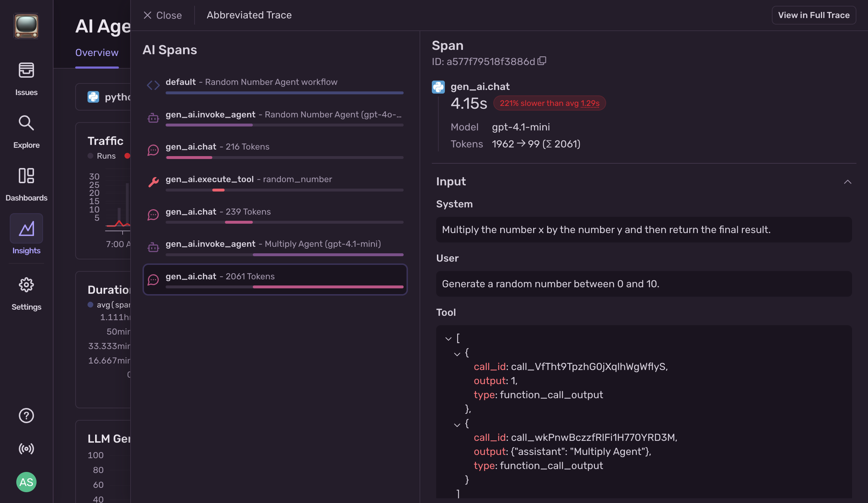This screenshot has width=868, height=503.
Task: Click the 1.29s average duration link
Action: click(x=590, y=103)
